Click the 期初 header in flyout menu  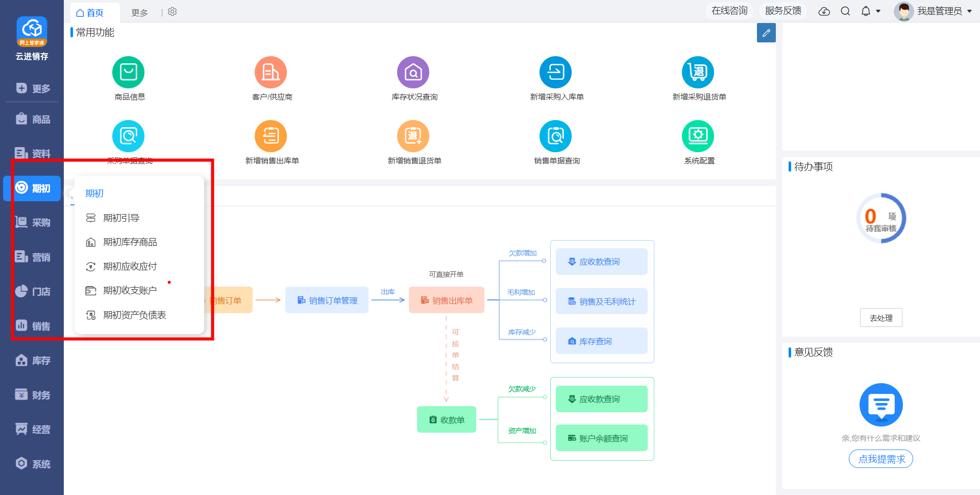pos(94,193)
